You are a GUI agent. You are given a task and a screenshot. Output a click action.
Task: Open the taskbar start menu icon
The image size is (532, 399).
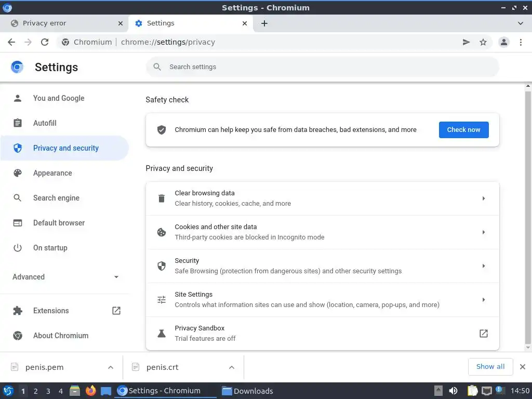click(x=8, y=391)
